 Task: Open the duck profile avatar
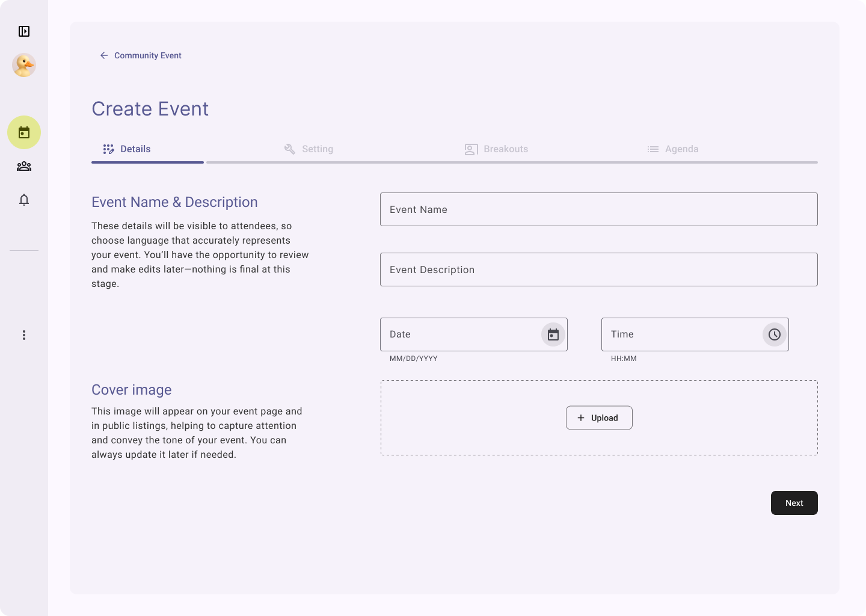24,65
